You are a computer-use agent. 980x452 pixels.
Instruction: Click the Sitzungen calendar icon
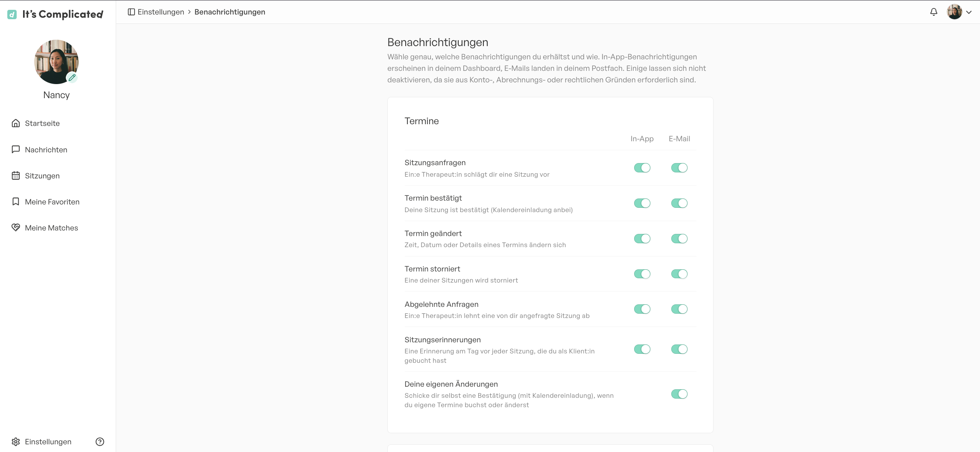click(x=16, y=176)
